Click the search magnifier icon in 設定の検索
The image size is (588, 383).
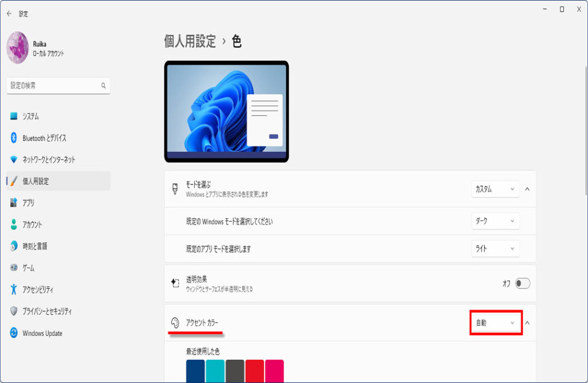(103, 86)
